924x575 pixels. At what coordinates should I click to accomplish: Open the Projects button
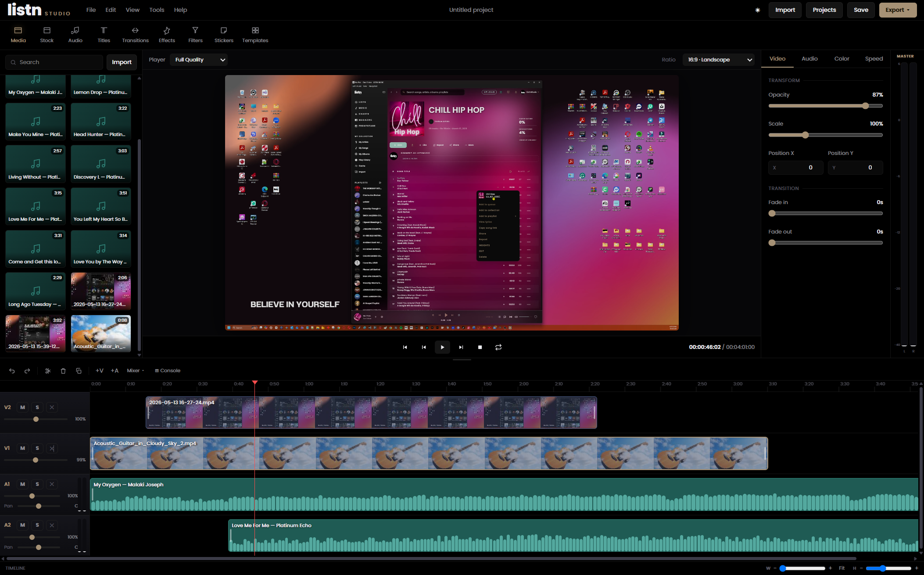824,10
